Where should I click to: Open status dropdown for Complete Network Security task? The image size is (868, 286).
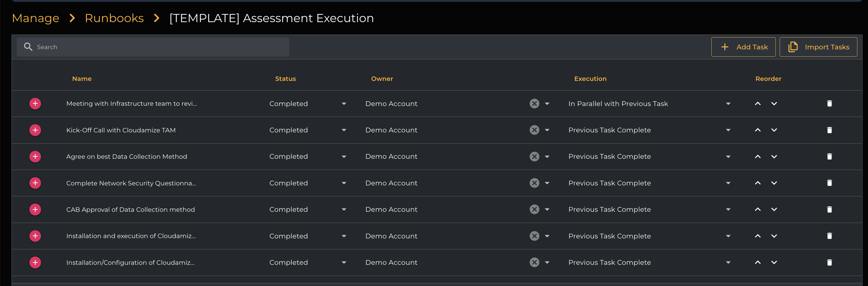pos(344,183)
